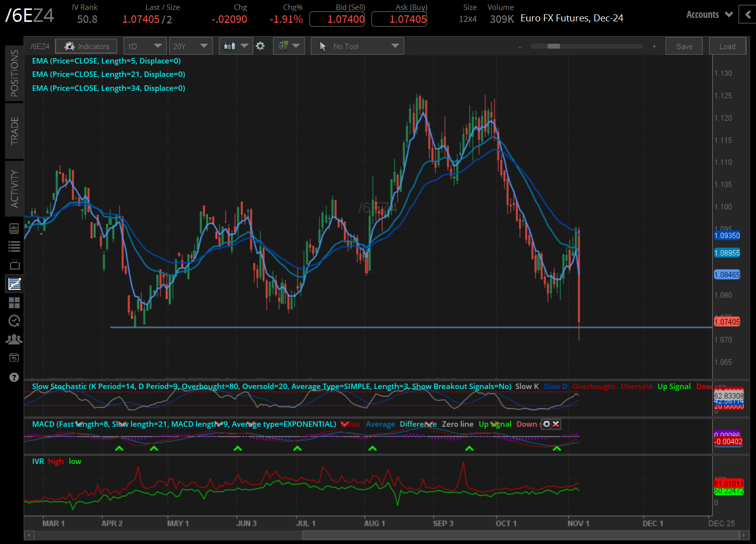Open the help question mark icon
756x544 pixels.
[14, 377]
